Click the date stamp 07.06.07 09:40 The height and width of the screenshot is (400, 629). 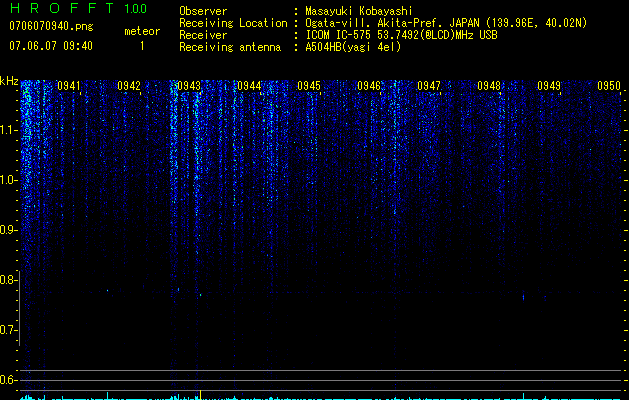(51, 46)
